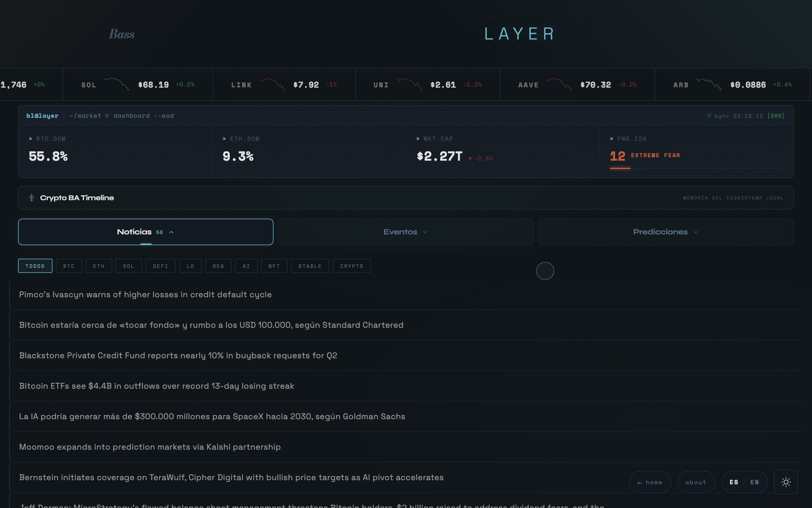This screenshot has width=812, height=508.
Task: Click the AAVE sparkline chart
Action: [559, 84]
